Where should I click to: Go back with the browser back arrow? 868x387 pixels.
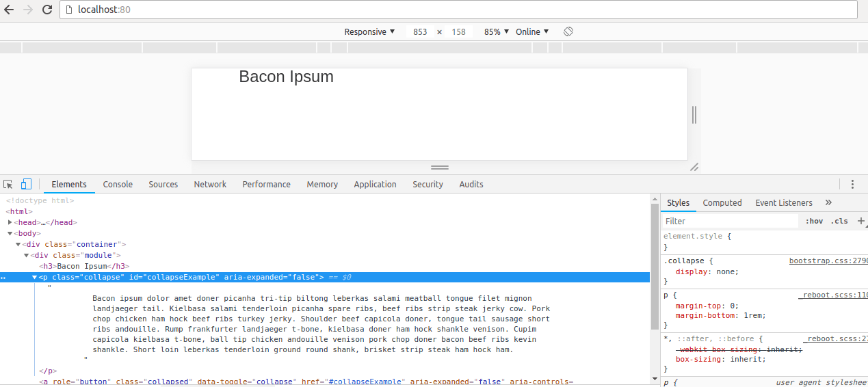click(x=9, y=10)
